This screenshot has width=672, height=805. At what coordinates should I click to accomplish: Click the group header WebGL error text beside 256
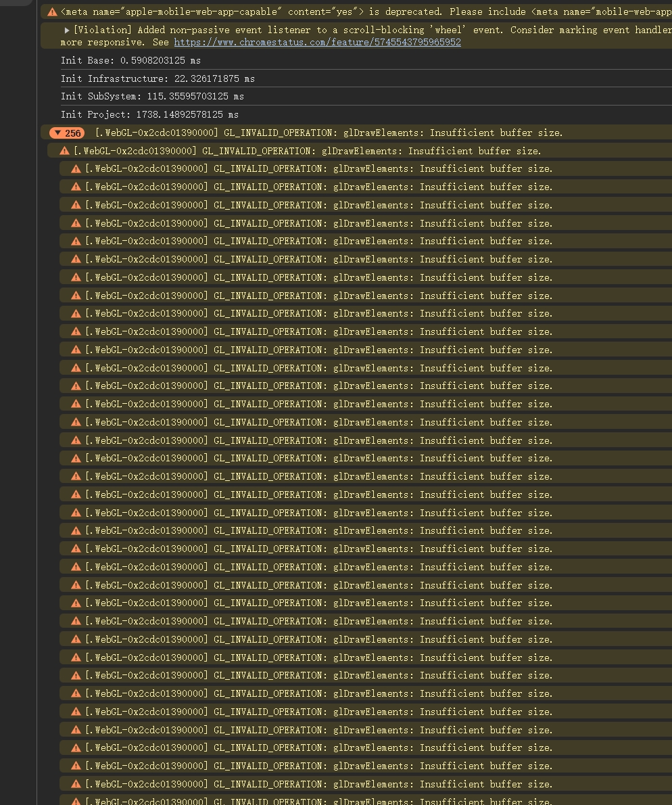[329, 133]
